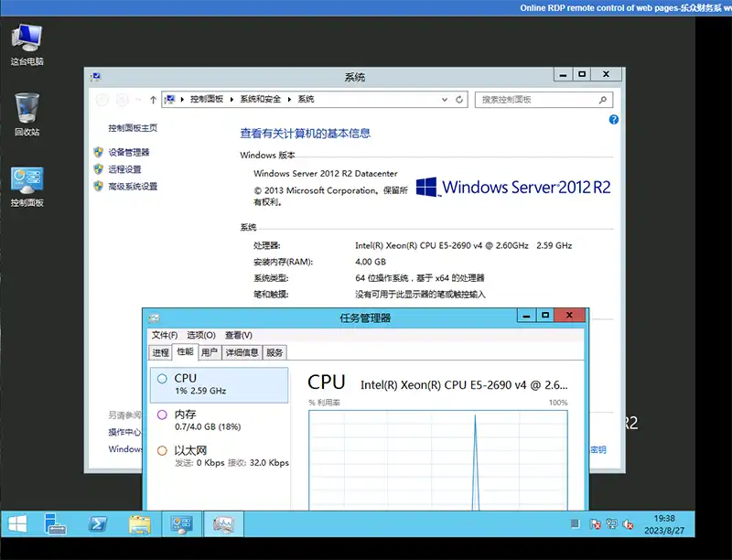
Task: Click the Windows Server 2012 R2 Datacenter text
Action: coord(326,174)
